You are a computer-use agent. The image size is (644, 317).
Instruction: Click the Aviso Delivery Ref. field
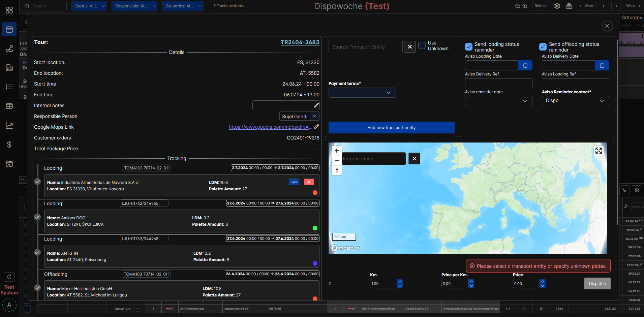click(x=498, y=83)
